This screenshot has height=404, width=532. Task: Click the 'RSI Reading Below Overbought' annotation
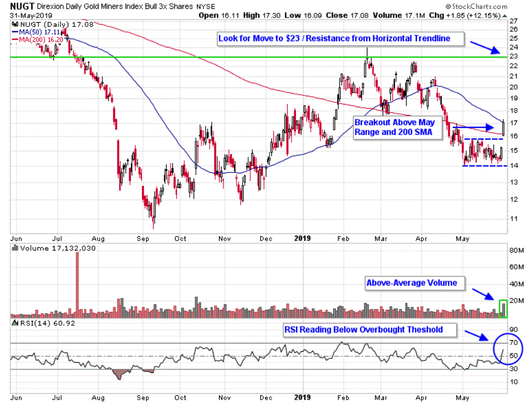370,330
